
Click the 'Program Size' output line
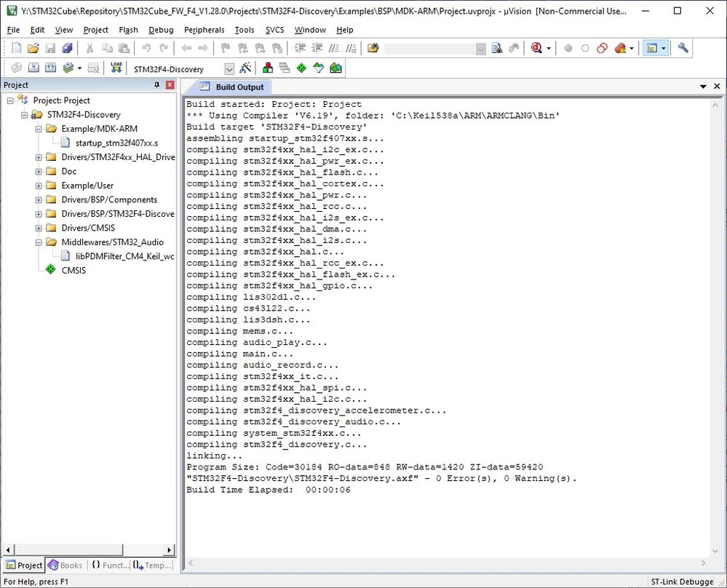tap(365, 467)
